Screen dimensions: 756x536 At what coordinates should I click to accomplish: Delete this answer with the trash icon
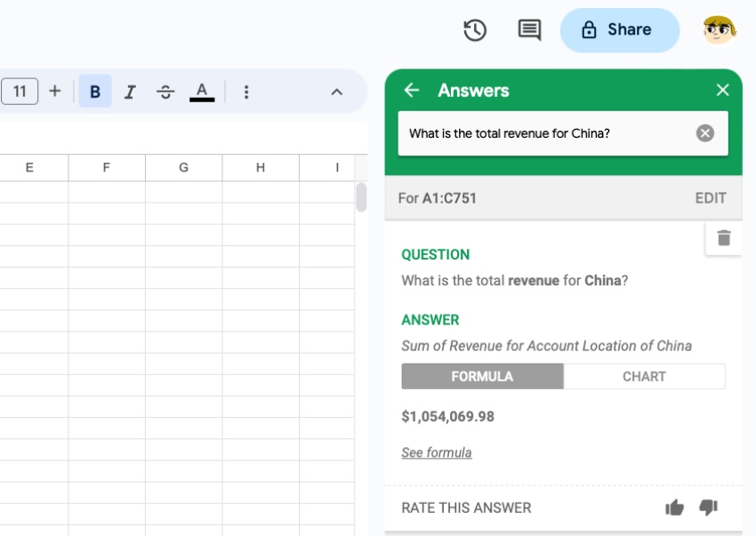pos(724,237)
